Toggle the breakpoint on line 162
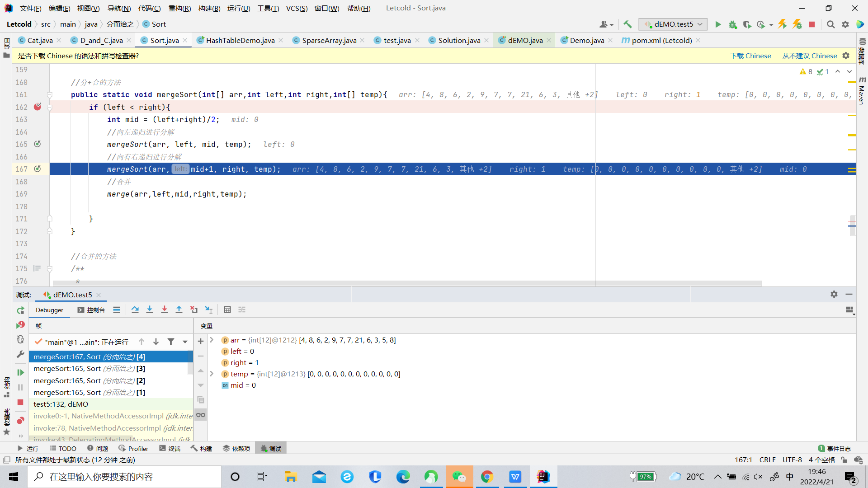Viewport: 868px width, 488px height. 38,107
